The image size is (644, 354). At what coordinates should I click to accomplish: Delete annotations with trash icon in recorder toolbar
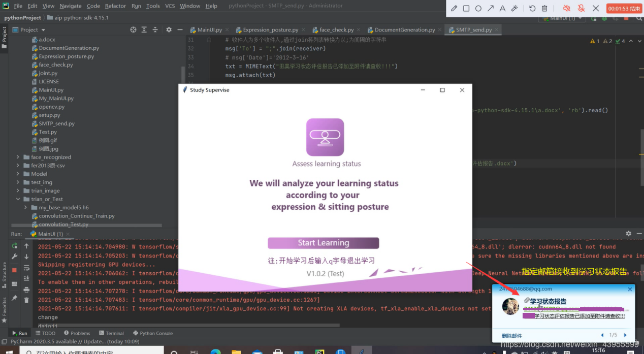coord(544,9)
